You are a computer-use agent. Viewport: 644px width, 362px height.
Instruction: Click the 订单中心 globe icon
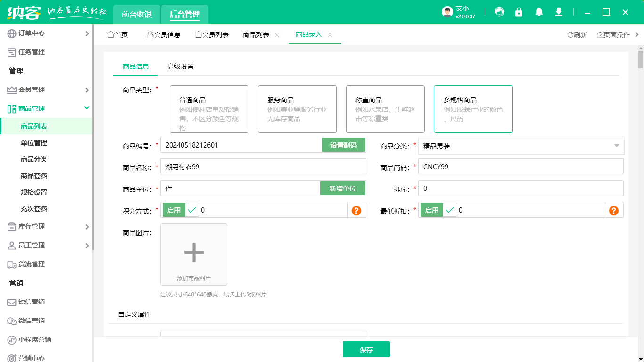pos(12,33)
